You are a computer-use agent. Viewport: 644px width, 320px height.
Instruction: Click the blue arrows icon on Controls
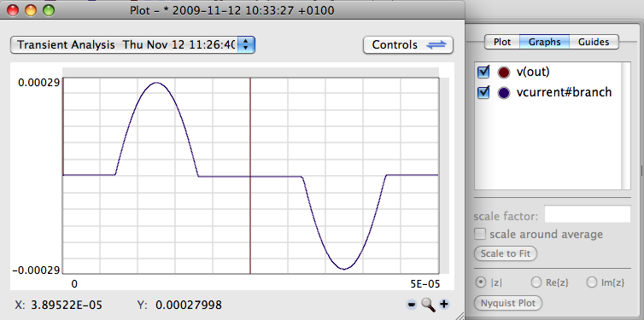coord(436,45)
